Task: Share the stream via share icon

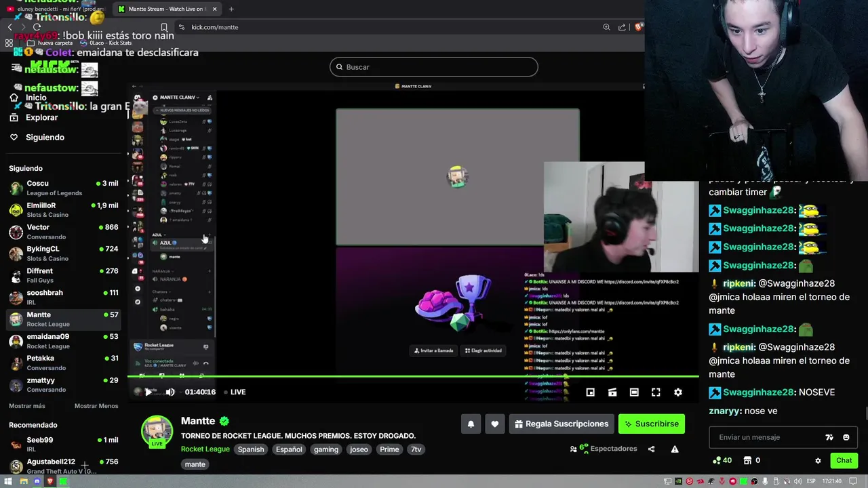Action: (x=651, y=449)
